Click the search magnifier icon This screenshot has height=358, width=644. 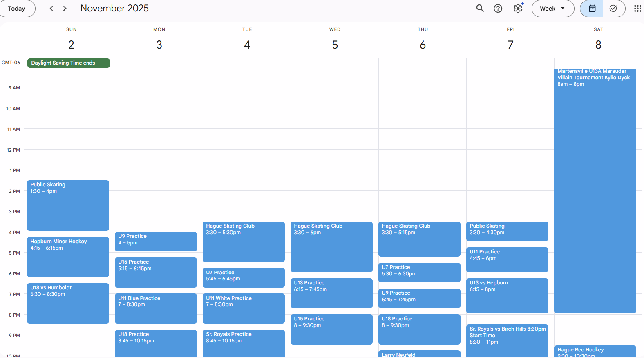coord(480,9)
